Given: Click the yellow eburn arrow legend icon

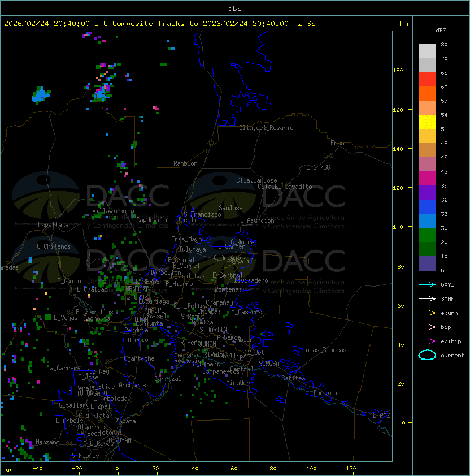Looking at the screenshot, I should click(427, 313).
